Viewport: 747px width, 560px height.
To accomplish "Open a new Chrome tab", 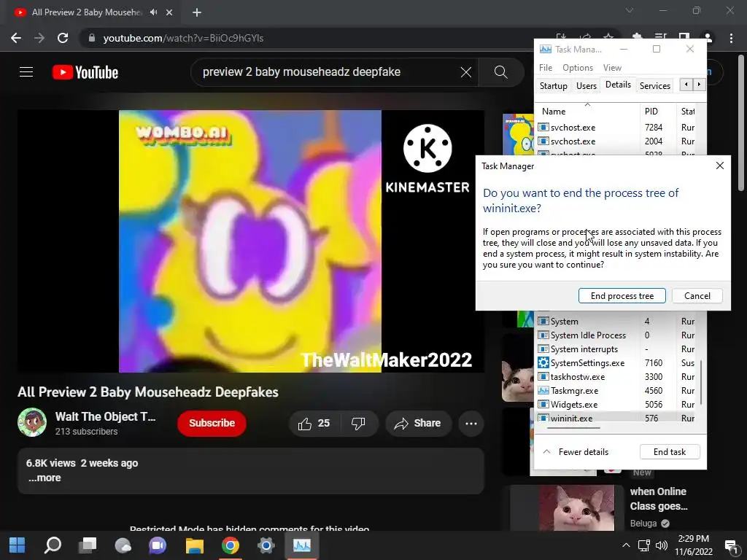I will click(x=197, y=13).
